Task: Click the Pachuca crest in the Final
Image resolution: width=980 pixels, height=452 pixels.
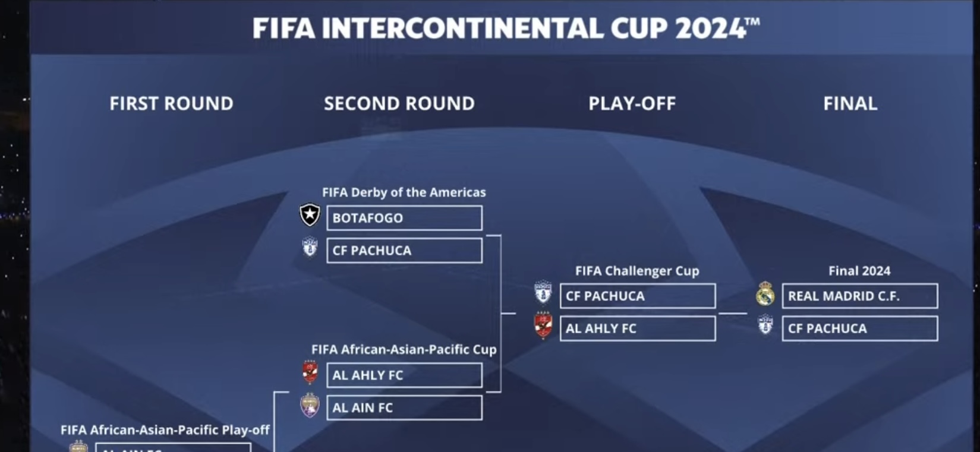Action: pyautogui.click(x=765, y=325)
